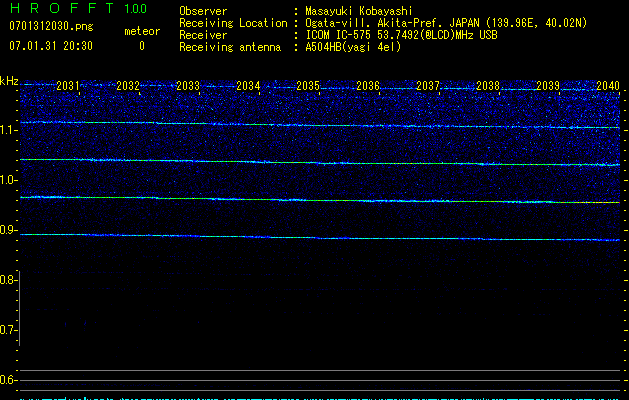Select the 2033 time marker
The width and height of the screenshot is (629, 400).
(x=188, y=87)
